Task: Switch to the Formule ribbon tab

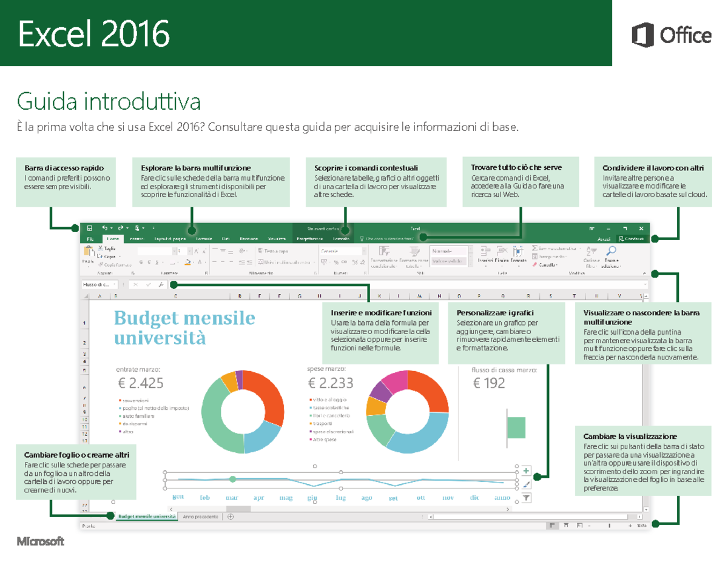Action: [x=203, y=239]
